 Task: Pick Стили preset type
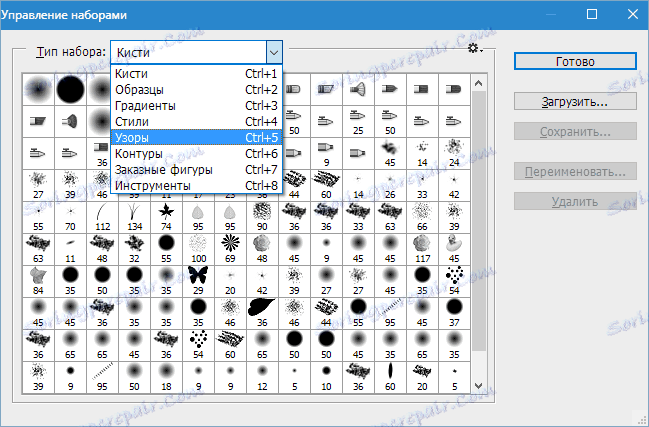point(196,122)
